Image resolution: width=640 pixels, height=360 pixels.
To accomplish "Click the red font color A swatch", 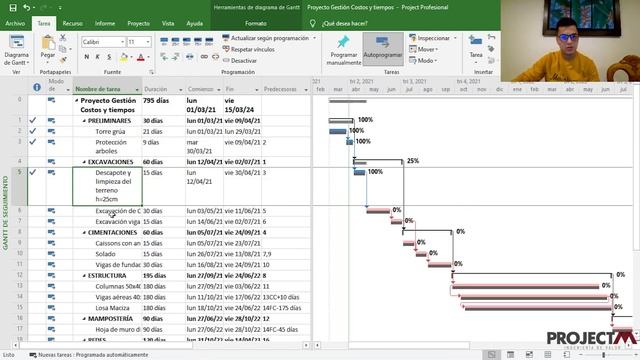I will click(x=141, y=57).
